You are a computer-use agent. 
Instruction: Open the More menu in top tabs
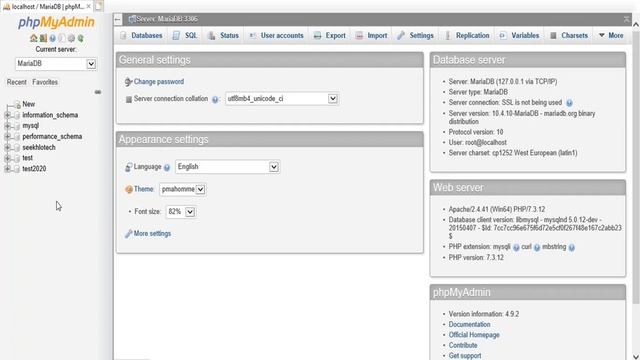click(x=611, y=36)
